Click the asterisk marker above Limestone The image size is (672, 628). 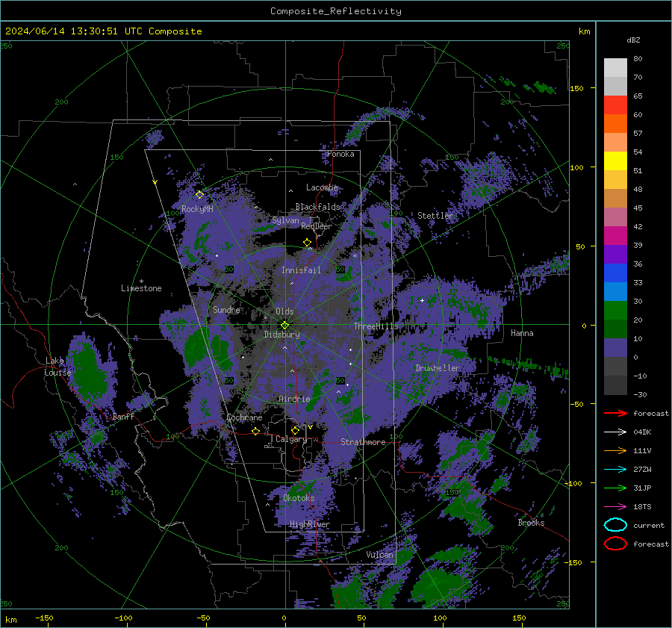(x=141, y=282)
